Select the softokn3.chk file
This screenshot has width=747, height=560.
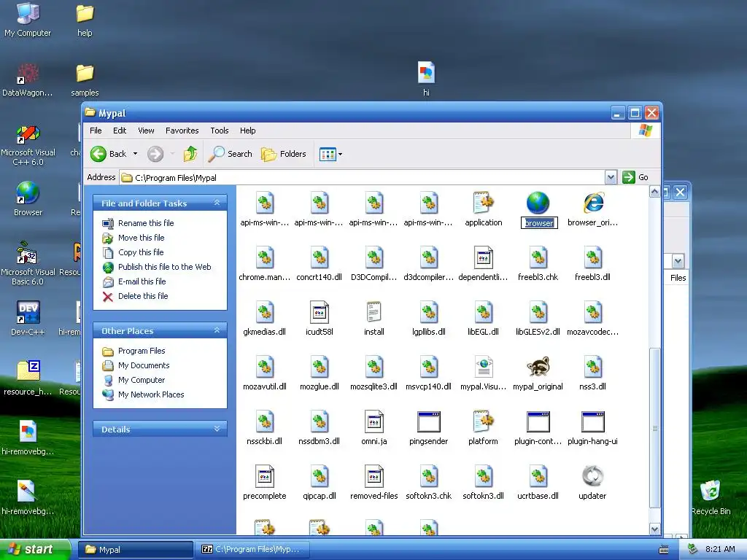pos(428,476)
